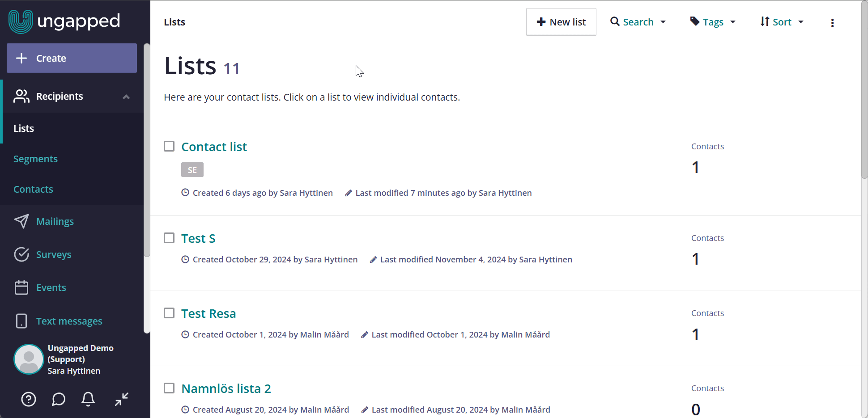Open the three-dot more options menu

click(x=832, y=23)
